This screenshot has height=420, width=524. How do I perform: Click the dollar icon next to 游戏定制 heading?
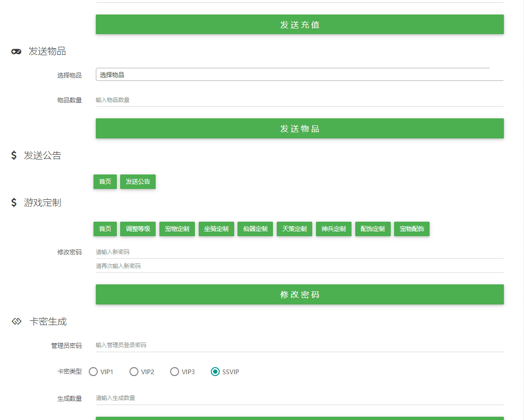click(14, 203)
